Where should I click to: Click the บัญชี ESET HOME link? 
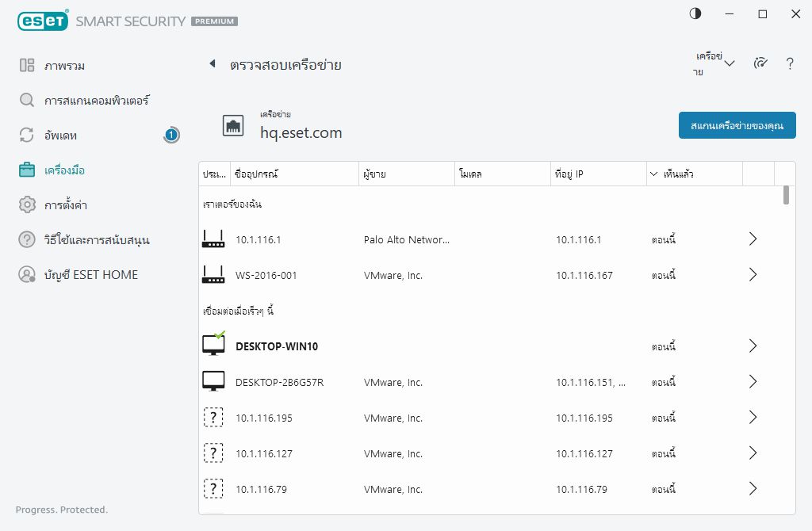pos(90,275)
